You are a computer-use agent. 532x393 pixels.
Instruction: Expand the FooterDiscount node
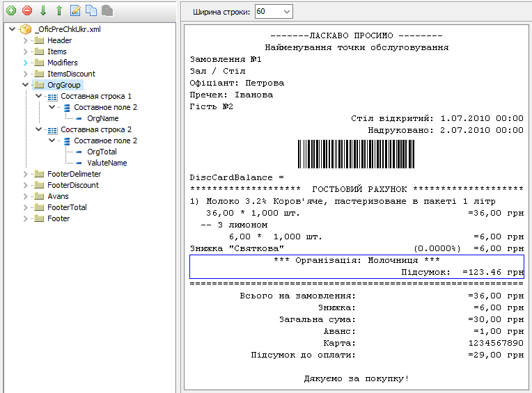26,185
